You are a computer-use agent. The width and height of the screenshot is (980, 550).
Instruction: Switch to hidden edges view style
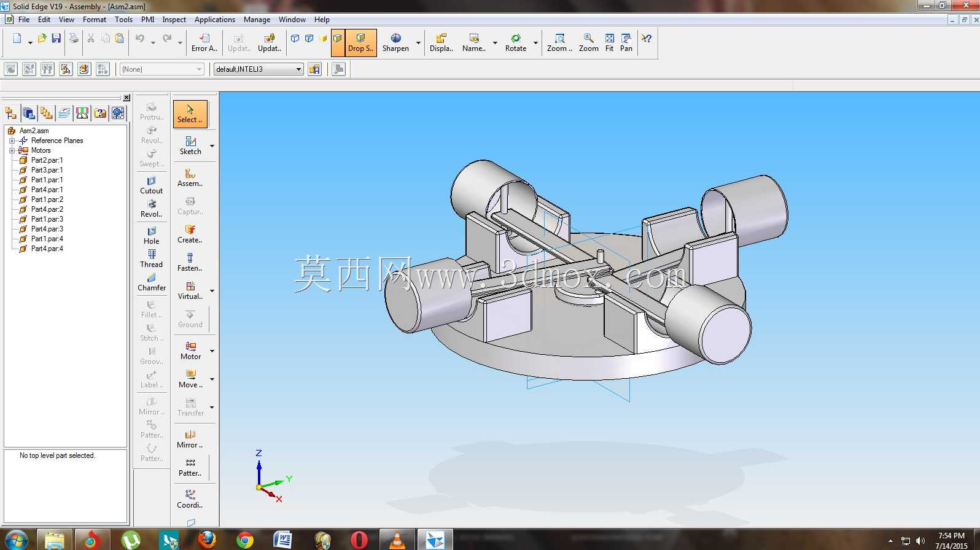click(309, 38)
